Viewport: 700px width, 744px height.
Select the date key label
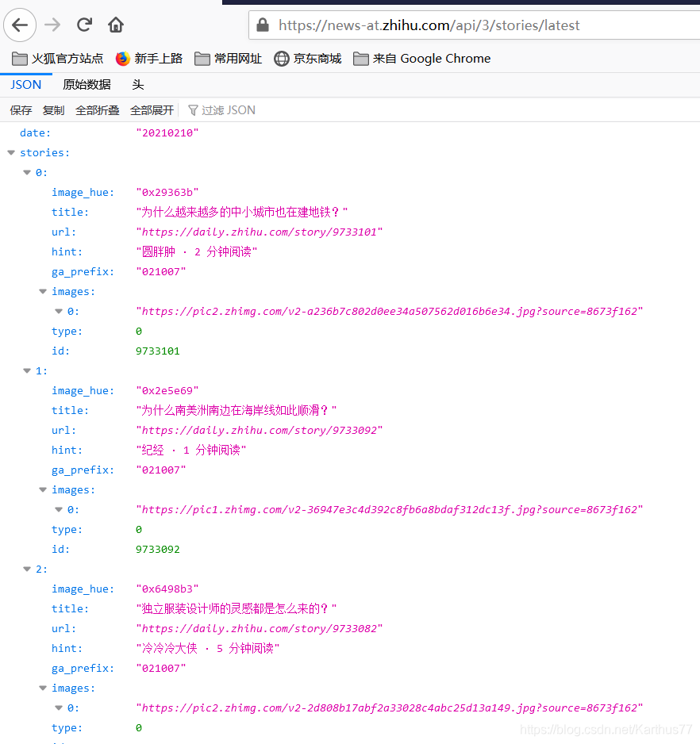pyautogui.click(x=35, y=133)
